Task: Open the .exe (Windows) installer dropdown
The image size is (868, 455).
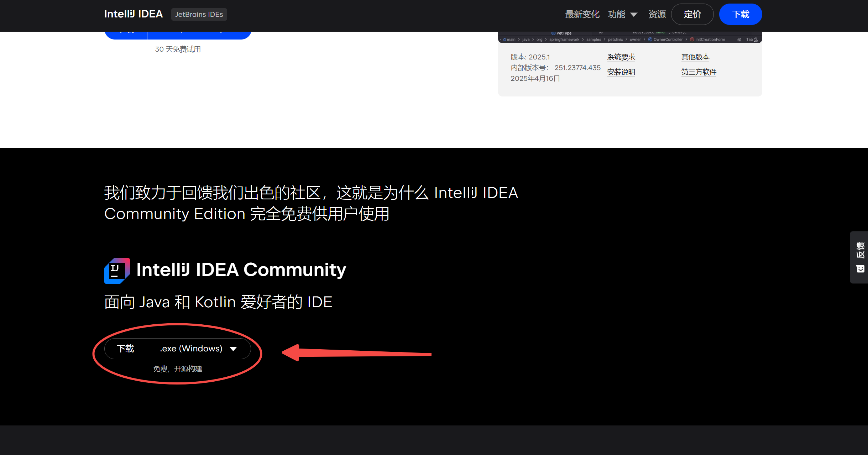Action: click(x=191, y=349)
